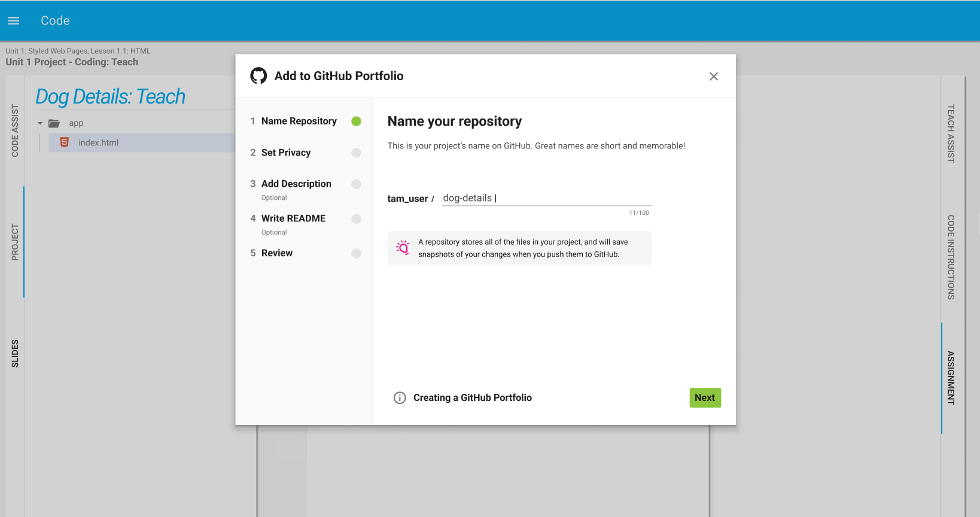This screenshot has height=517, width=980.
Task: Click the repository tip message text
Action: coord(524,248)
